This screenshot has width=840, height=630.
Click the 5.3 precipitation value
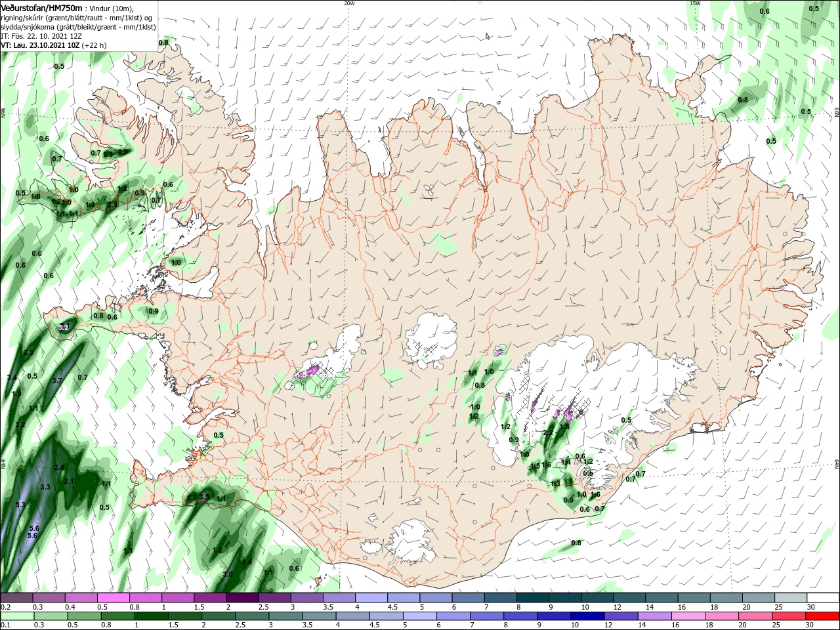point(20,504)
